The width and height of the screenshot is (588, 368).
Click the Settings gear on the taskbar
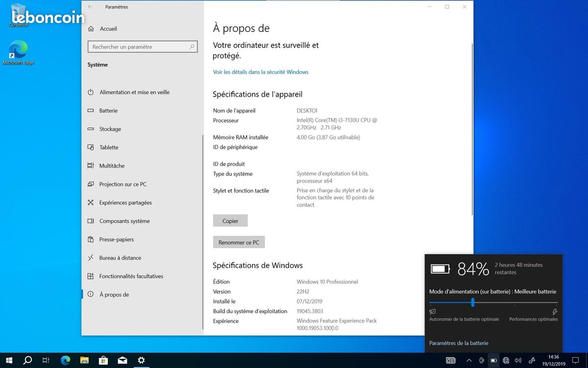141,360
